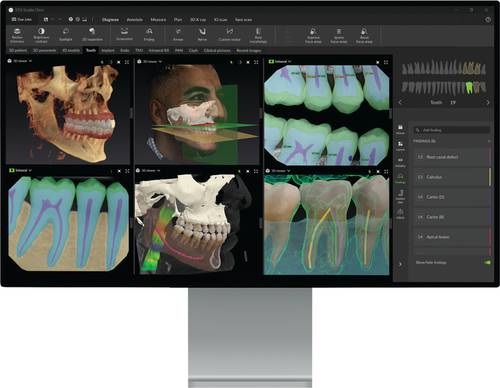
Task: Switch to the Measure ribbon tab
Action: (x=158, y=20)
